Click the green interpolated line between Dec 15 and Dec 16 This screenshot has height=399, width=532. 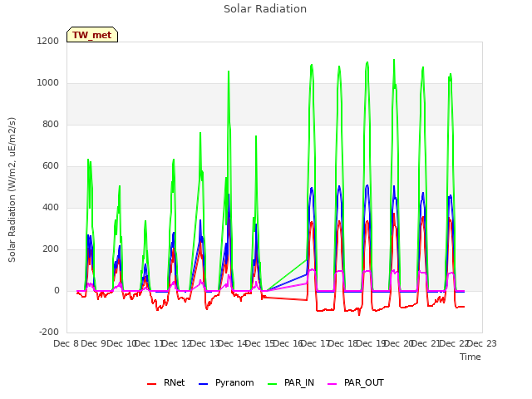(287, 275)
